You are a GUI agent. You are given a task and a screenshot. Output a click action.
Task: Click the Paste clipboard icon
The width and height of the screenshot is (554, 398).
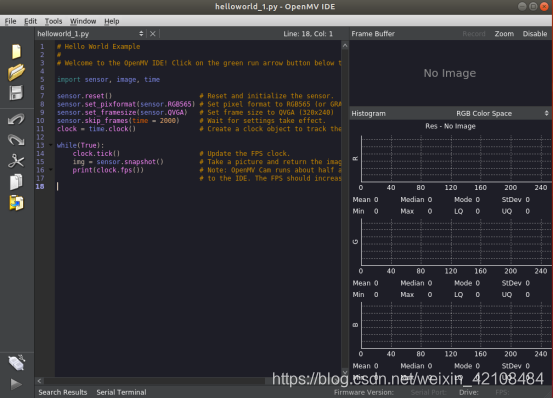click(16, 203)
